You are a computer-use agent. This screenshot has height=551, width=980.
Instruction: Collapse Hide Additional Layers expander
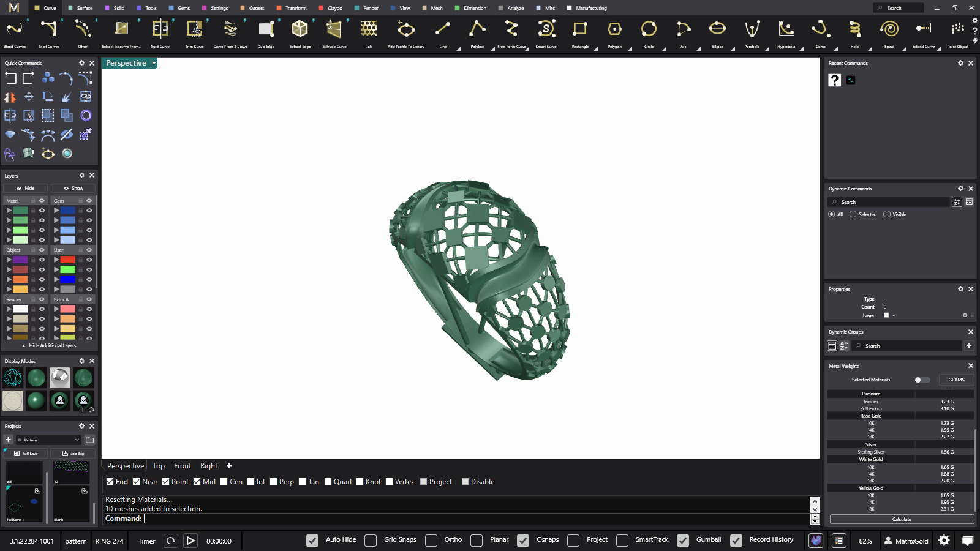click(x=49, y=345)
